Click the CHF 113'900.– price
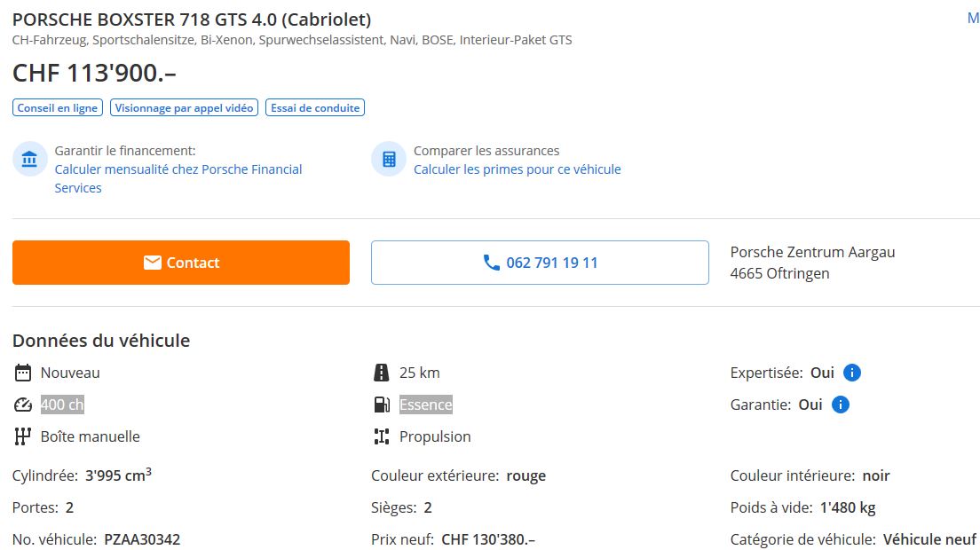The image size is (980, 550). click(x=94, y=73)
